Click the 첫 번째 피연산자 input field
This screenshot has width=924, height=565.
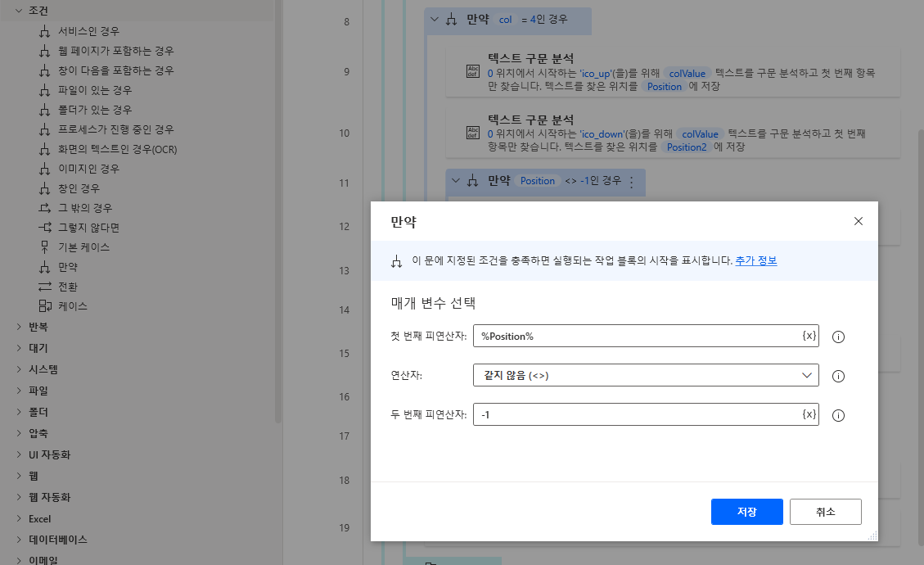click(x=646, y=336)
